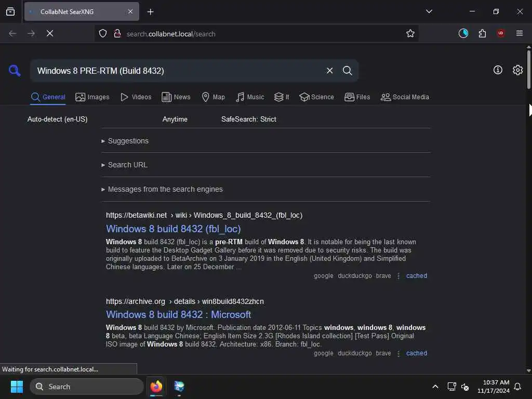Go forward one page
This screenshot has width=532, height=399.
coord(31,33)
